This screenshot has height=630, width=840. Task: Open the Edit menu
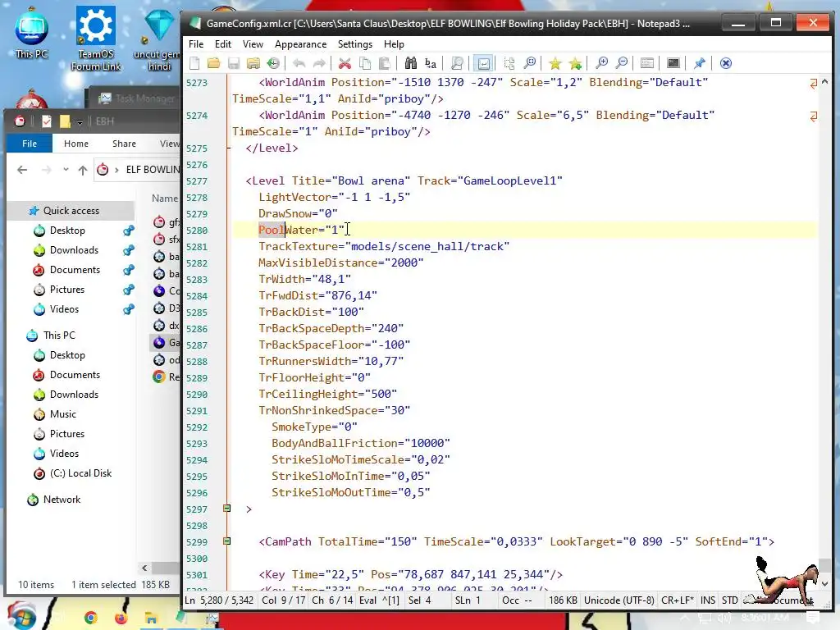(x=223, y=44)
